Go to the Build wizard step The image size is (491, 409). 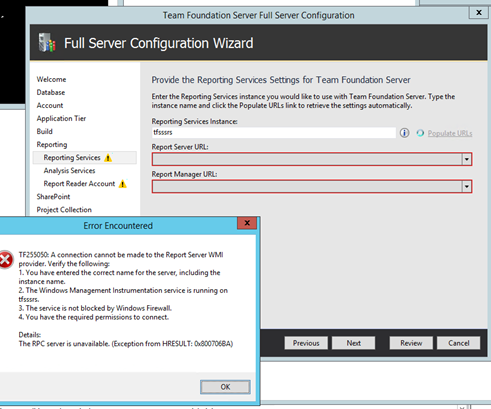click(x=45, y=131)
